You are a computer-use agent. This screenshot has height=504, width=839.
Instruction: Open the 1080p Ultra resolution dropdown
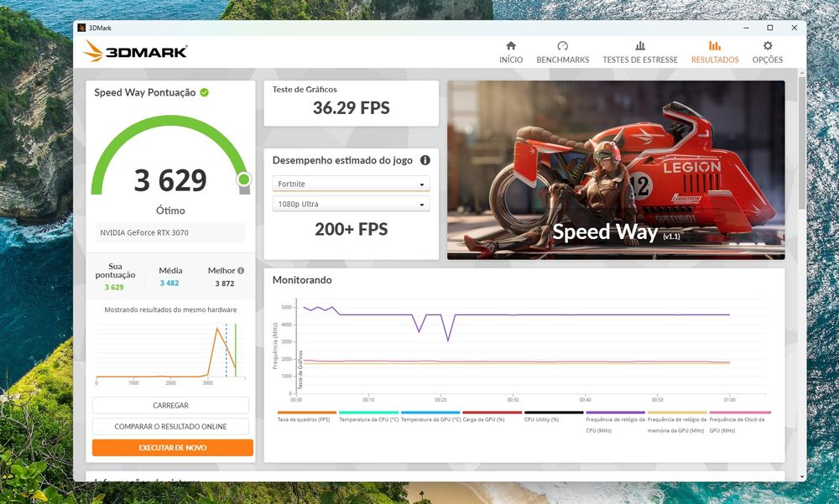tap(351, 204)
